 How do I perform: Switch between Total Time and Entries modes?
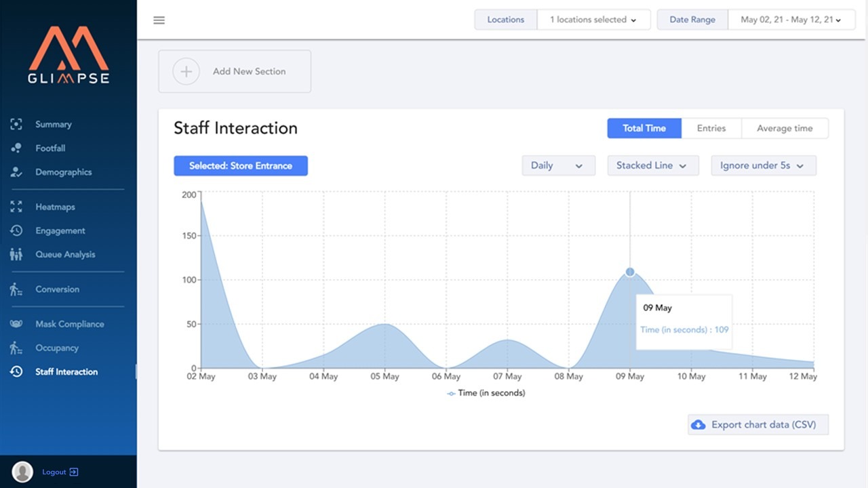(x=711, y=128)
